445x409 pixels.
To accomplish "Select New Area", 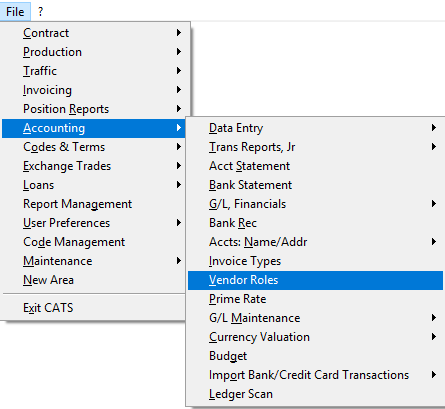I will (94, 280).
